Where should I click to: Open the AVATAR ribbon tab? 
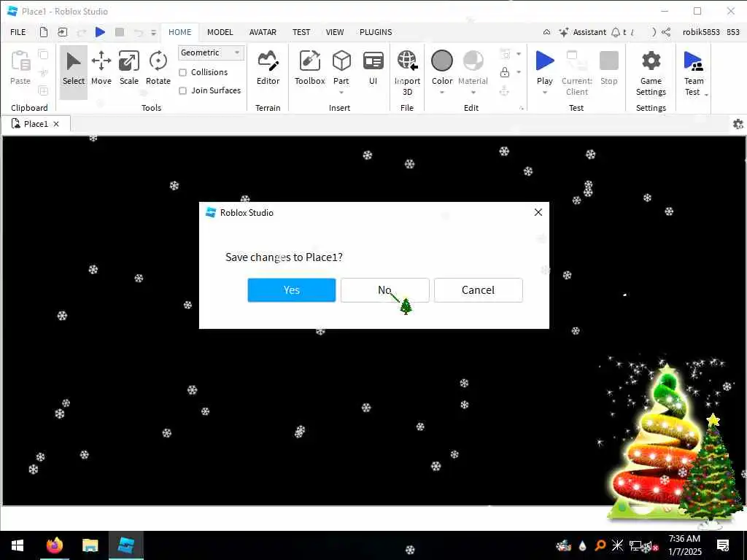point(263,32)
